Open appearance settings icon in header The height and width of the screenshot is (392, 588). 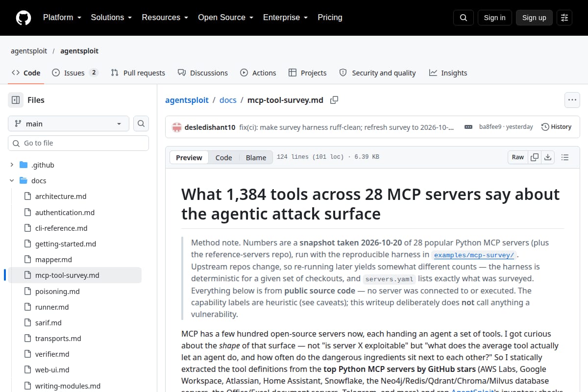click(564, 18)
